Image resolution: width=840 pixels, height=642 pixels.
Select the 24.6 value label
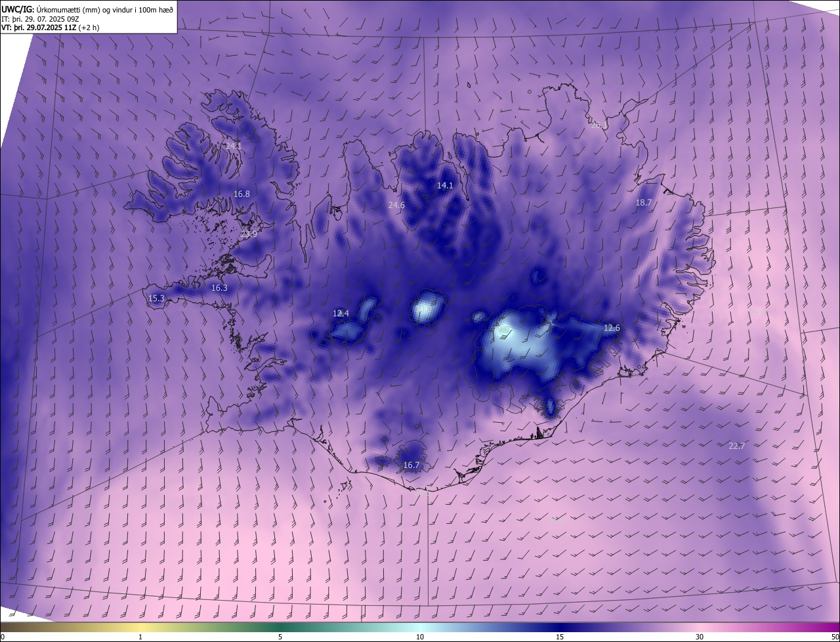(x=396, y=205)
